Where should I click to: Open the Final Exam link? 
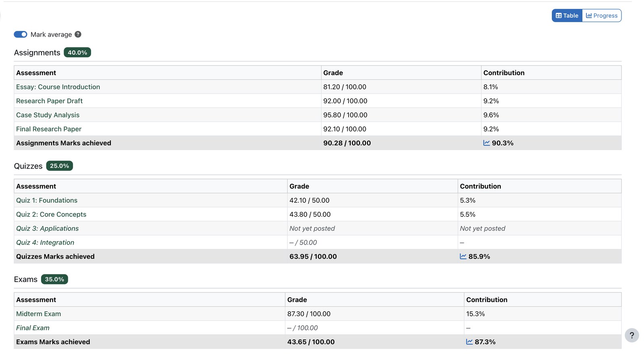click(x=33, y=328)
